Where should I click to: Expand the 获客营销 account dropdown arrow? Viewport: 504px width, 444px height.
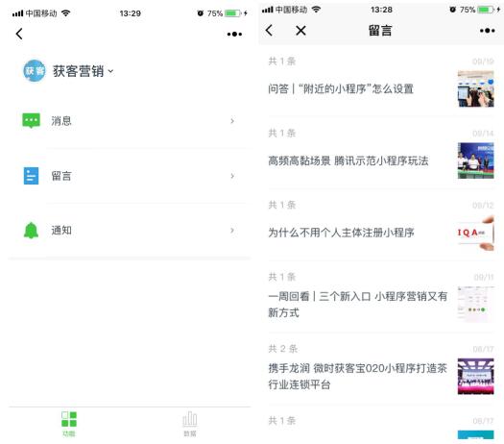coord(110,71)
